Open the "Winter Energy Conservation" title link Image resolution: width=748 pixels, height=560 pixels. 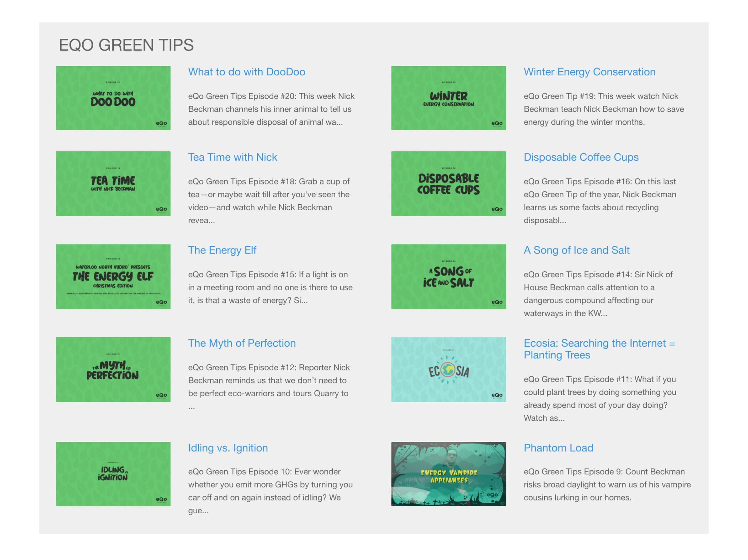[x=589, y=72]
